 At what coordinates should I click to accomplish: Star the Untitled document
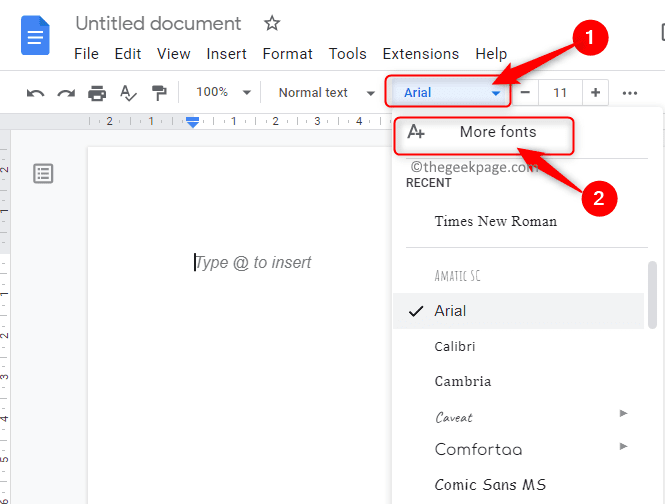coord(272,23)
